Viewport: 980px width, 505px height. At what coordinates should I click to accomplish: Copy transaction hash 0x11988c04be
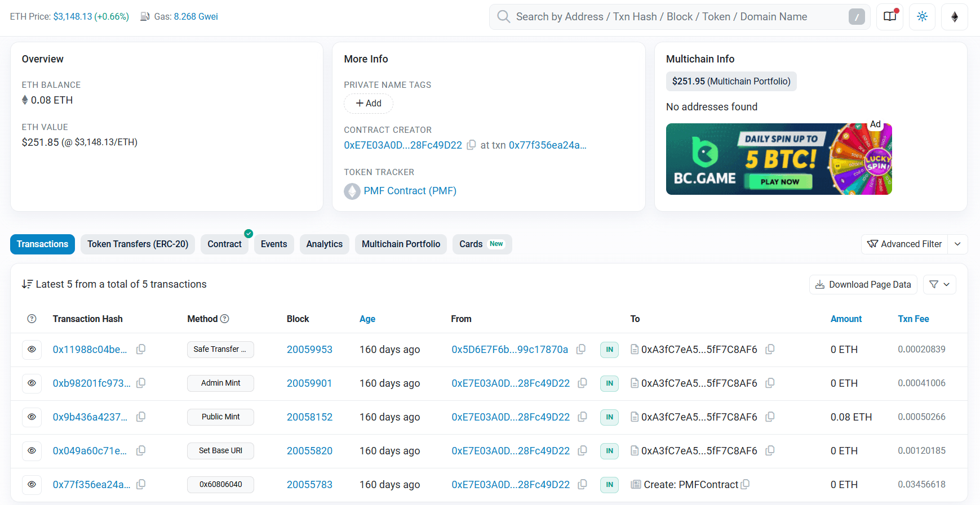(x=141, y=350)
